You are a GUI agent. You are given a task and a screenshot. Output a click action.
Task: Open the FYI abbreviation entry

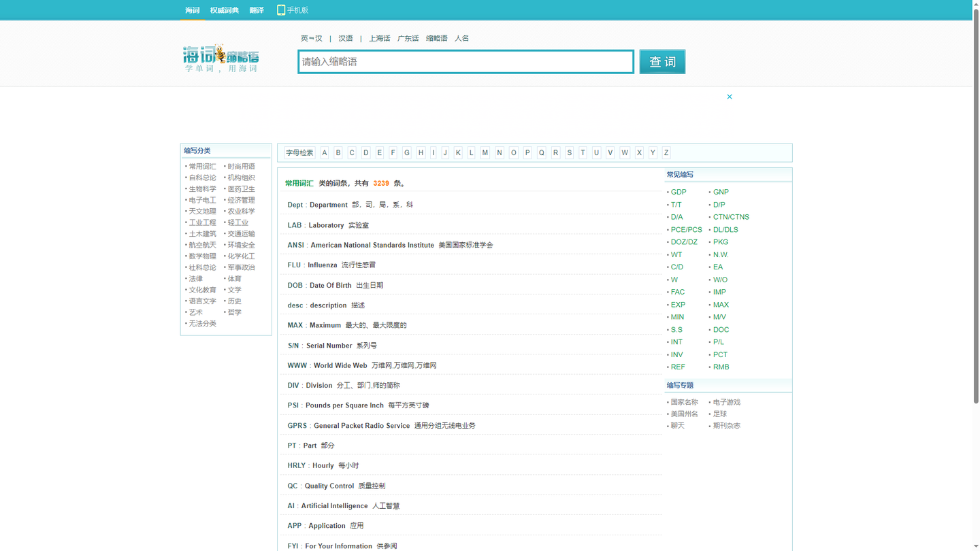click(x=293, y=546)
